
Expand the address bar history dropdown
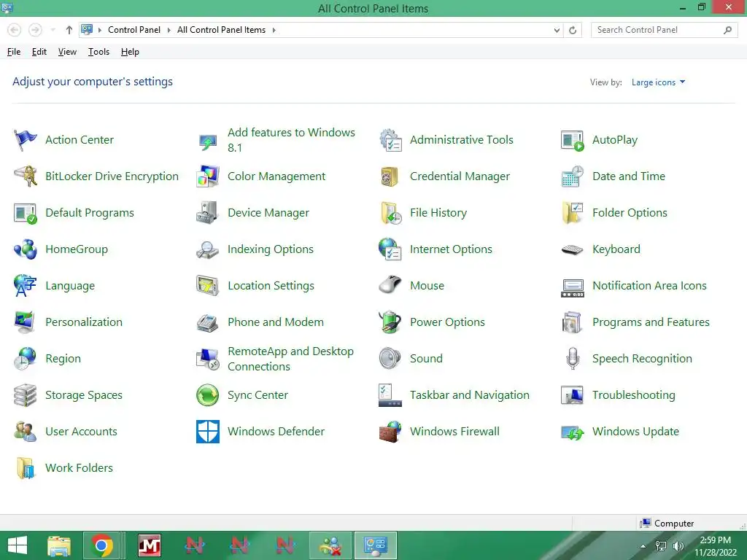[x=557, y=30]
